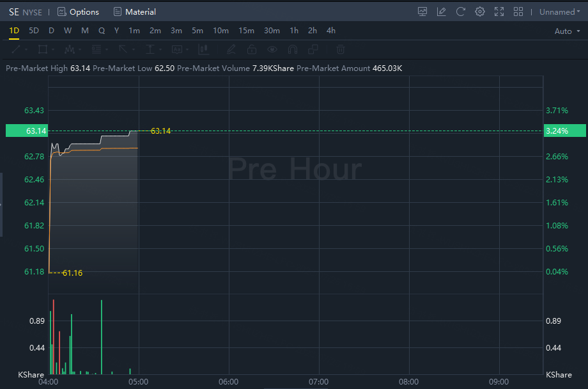Click the yellow 61.16 low price marker
This screenshot has height=389, width=588.
click(72, 273)
